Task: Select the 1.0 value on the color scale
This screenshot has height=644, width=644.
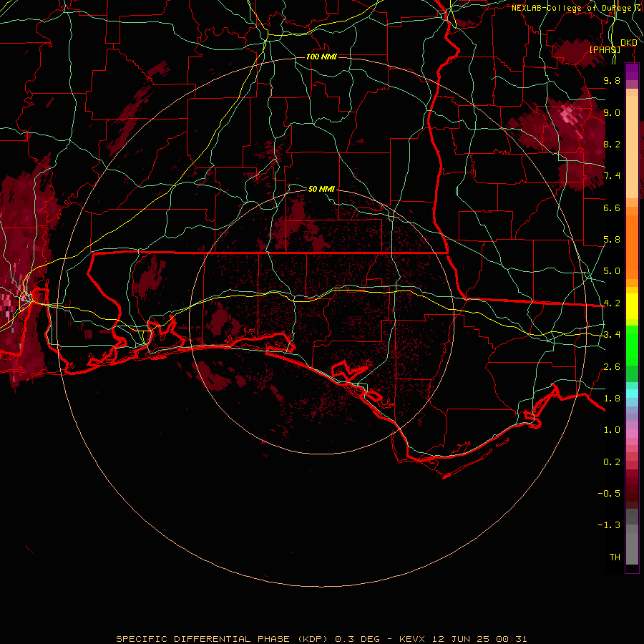Action: 612,430
